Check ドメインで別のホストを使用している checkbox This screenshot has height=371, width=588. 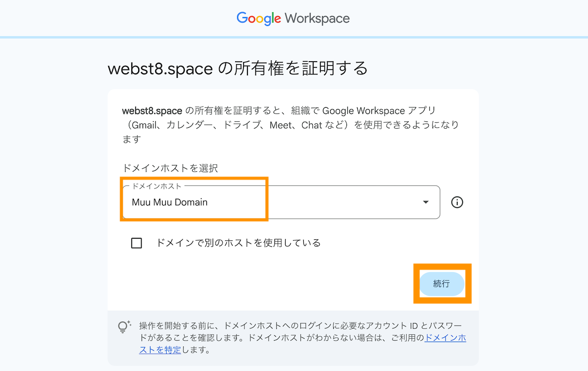(x=137, y=243)
